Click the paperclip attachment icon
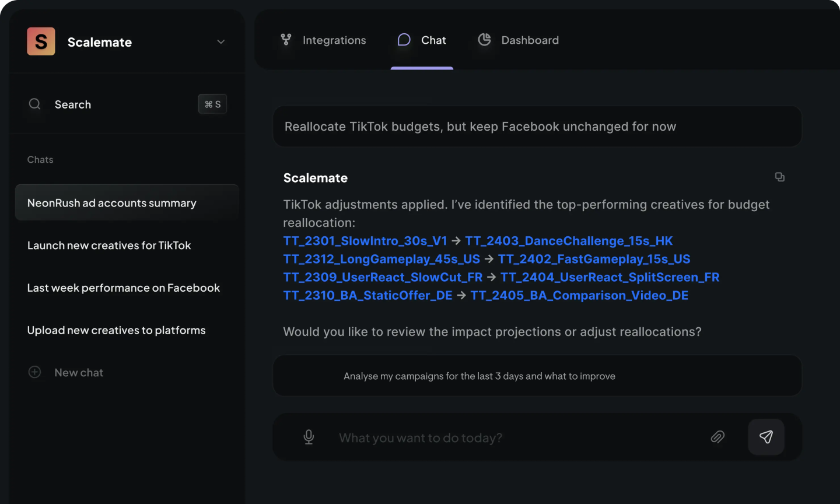The image size is (840, 504). (x=717, y=437)
